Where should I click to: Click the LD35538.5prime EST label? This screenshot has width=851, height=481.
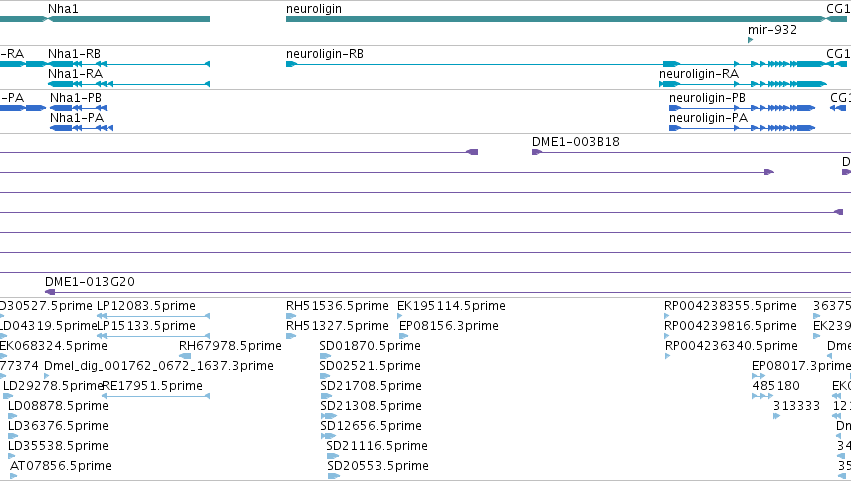click(x=58, y=446)
